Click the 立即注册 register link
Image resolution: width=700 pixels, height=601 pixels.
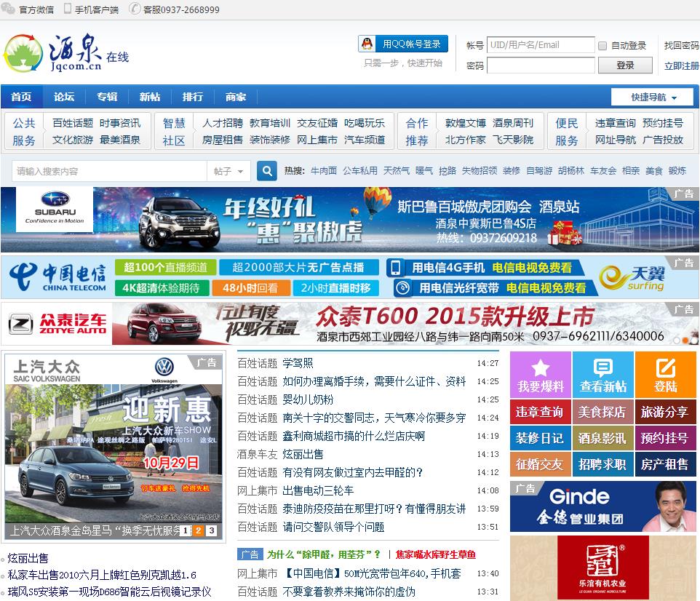click(681, 65)
